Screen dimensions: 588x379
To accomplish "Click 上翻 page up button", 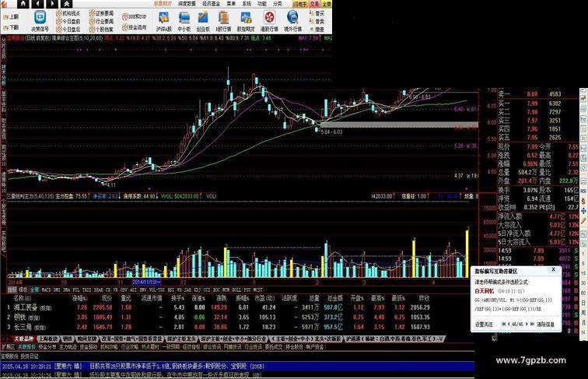I will pyautogui.click(x=11, y=17).
